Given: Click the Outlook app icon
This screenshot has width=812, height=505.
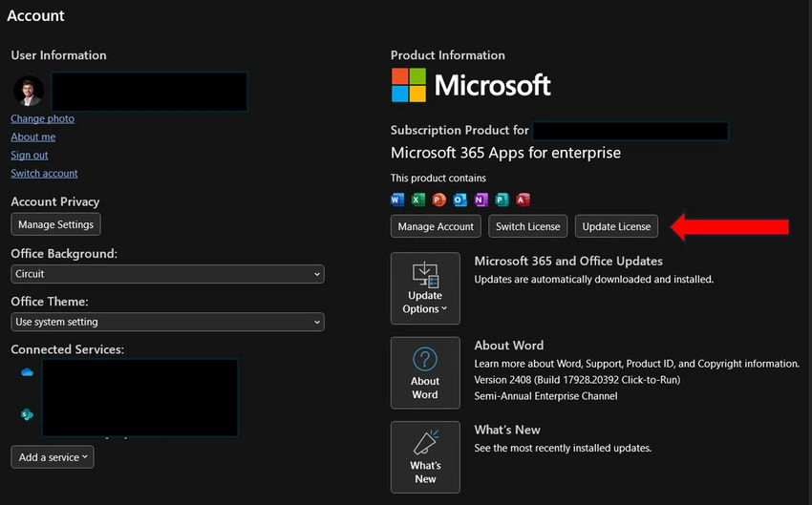Looking at the screenshot, I should 459,200.
